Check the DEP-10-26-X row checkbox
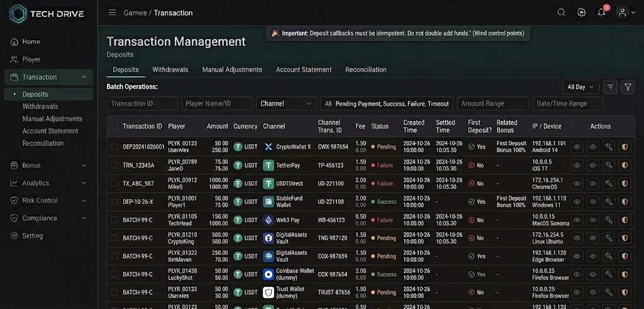This screenshot has width=644, height=309. 114,202
